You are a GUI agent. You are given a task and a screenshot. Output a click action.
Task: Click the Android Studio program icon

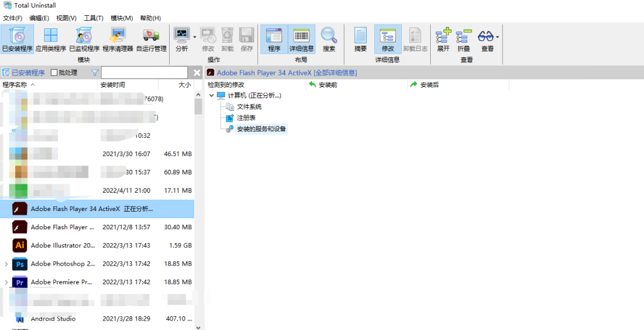[x=19, y=318]
